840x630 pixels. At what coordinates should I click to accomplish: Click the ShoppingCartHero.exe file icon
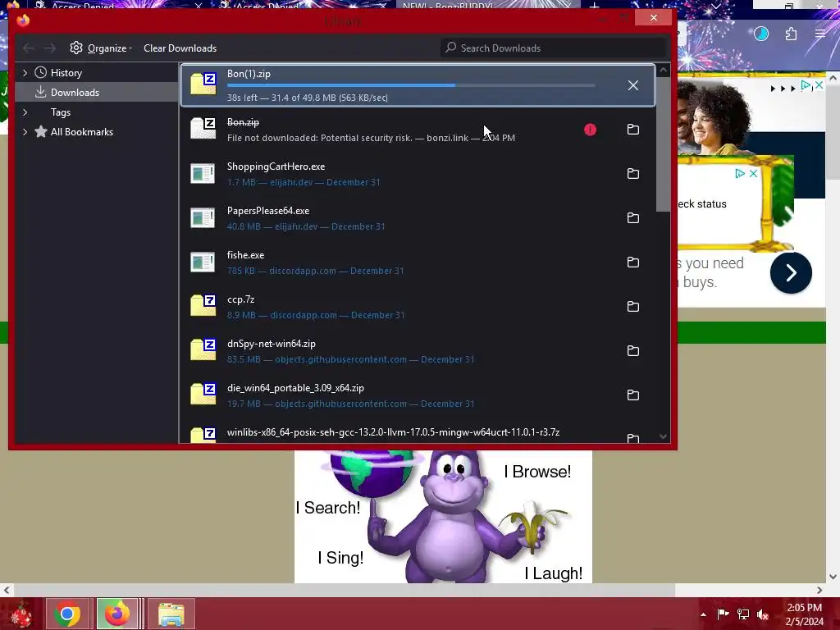coord(203,174)
